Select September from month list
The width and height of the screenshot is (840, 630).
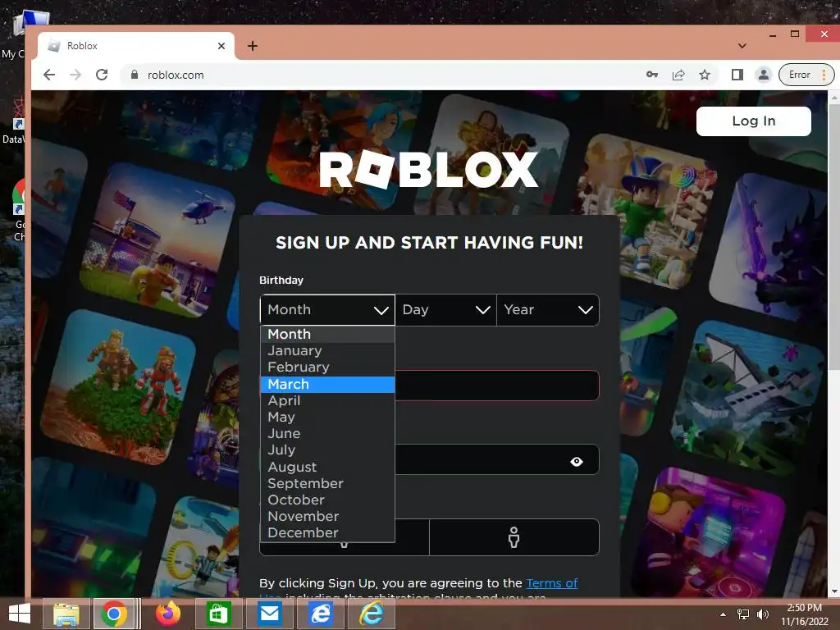pyautogui.click(x=327, y=484)
